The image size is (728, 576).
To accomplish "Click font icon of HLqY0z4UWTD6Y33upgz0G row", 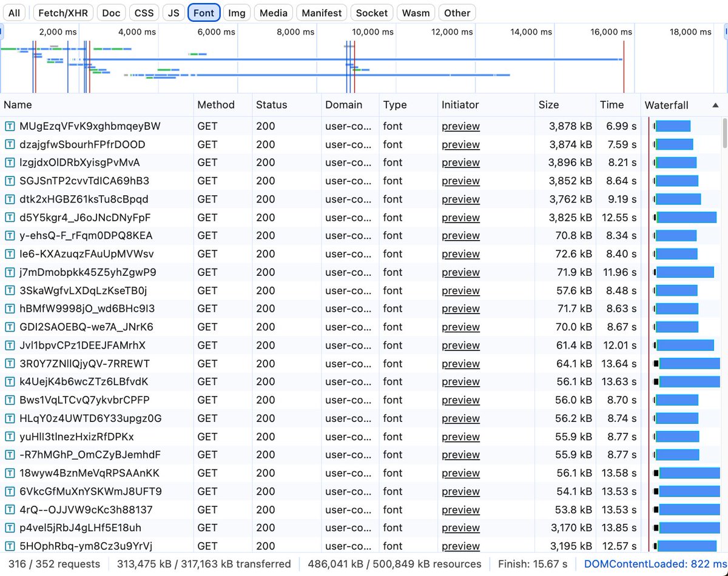I will (10, 418).
